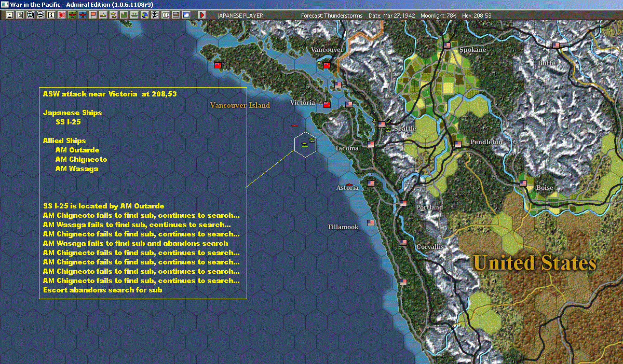Viewport: 623px width, 364px height.
Task: Click 'Hex: 208 53' in status bar
Action: [x=476, y=16]
